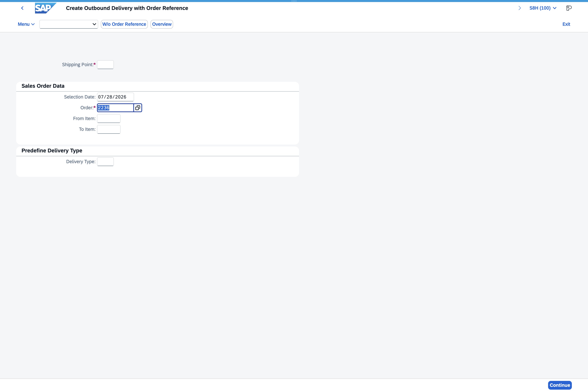Open the empty command combo box
The width and height of the screenshot is (588, 392).
click(x=69, y=24)
